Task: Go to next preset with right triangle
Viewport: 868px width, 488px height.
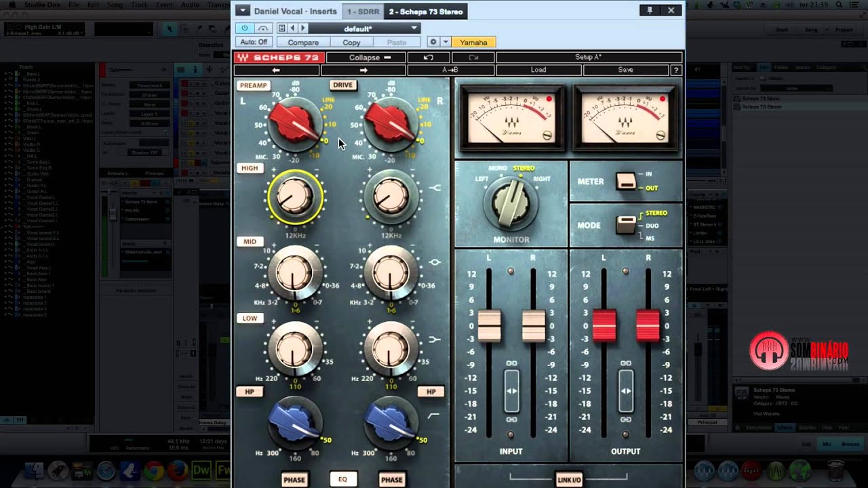Action: 302,28
